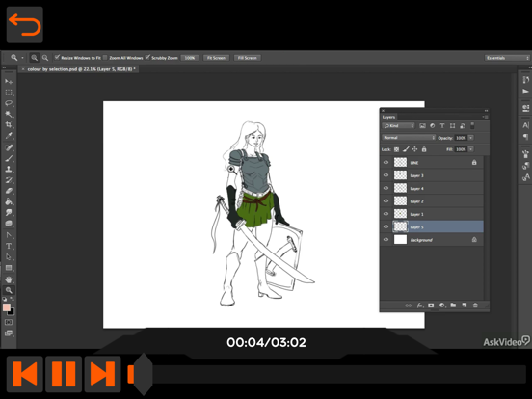Choose Zoom In mode in options bar
The width and height of the screenshot is (532, 399).
[34, 58]
